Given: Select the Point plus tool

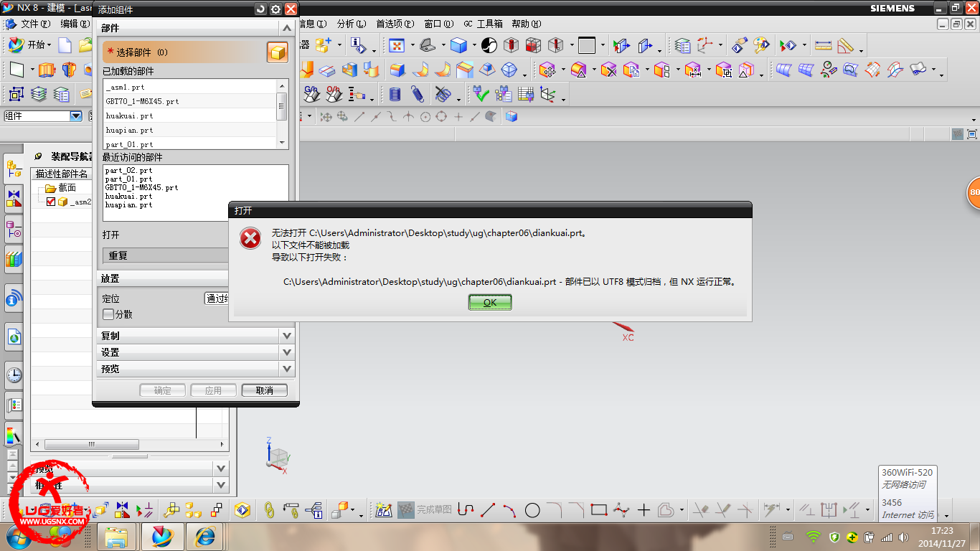Looking at the screenshot, I should tap(644, 510).
